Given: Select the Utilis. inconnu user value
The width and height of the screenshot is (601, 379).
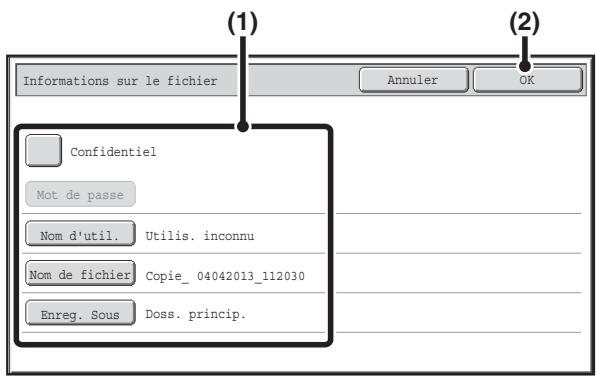Looking at the screenshot, I should [x=200, y=235].
